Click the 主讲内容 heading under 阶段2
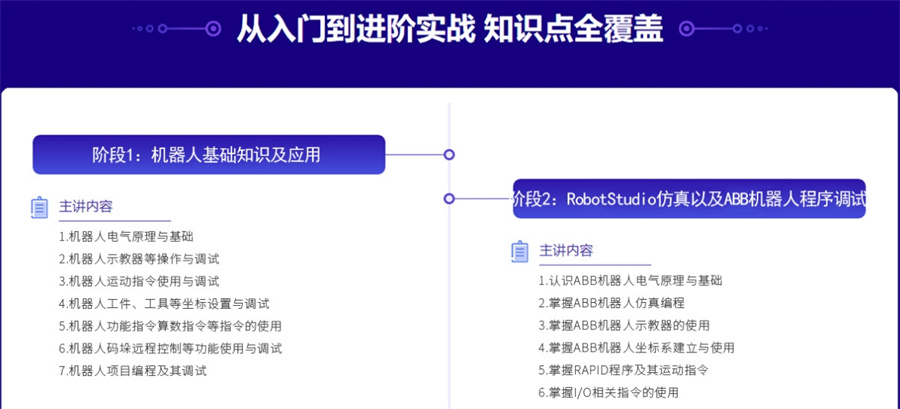The height and width of the screenshot is (409, 900). pyautogui.click(x=566, y=251)
